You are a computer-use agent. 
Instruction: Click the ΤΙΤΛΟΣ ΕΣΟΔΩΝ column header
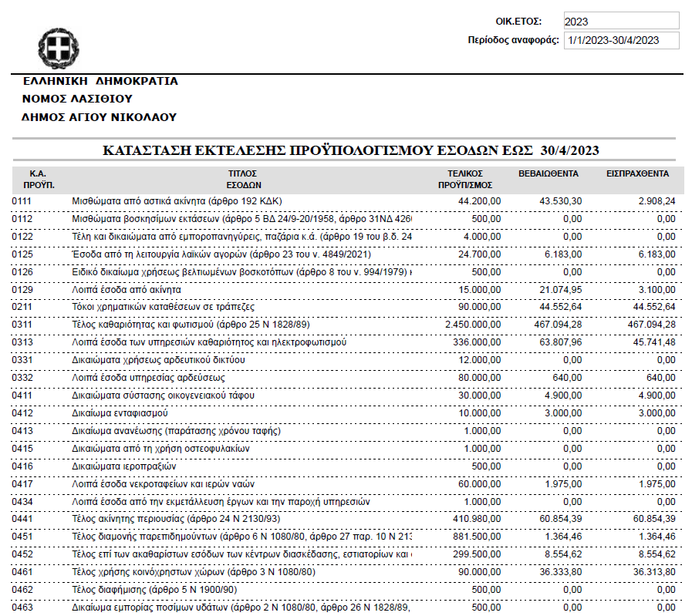[x=242, y=180]
